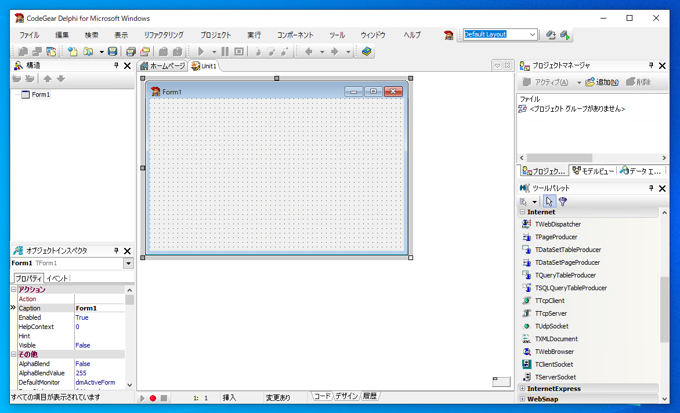Click the Forward navigation arrow icon
This screenshot has height=413, width=680.
point(334,52)
